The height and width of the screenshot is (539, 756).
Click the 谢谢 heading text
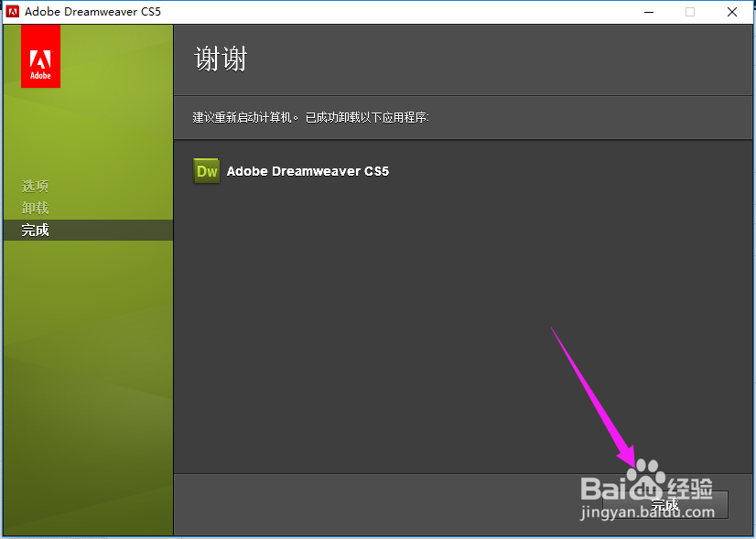(x=221, y=59)
